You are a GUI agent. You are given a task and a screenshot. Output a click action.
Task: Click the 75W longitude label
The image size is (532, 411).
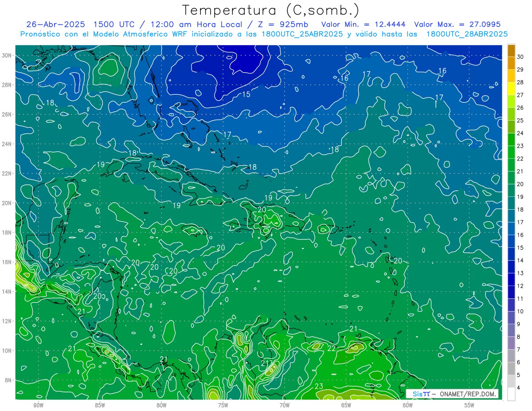click(x=223, y=405)
